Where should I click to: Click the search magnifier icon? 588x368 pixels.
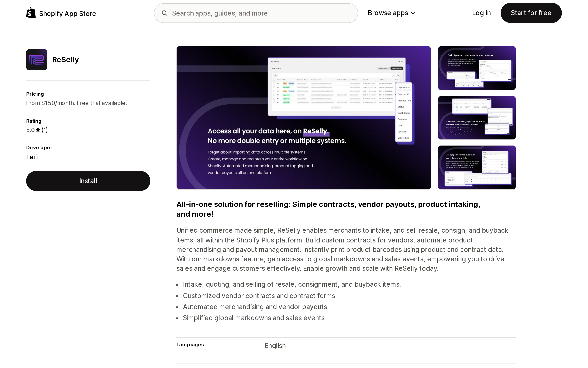tap(165, 13)
